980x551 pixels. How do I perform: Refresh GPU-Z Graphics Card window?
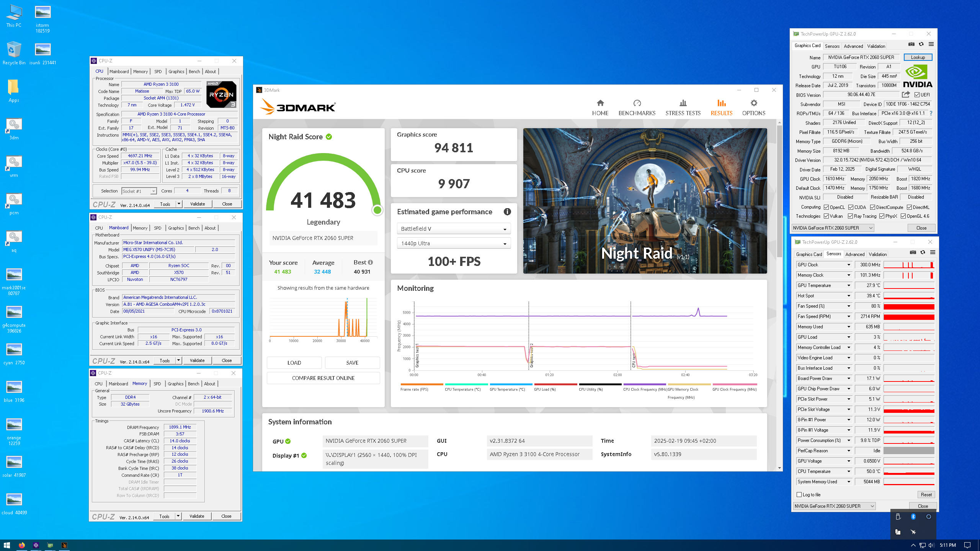coord(921,44)
